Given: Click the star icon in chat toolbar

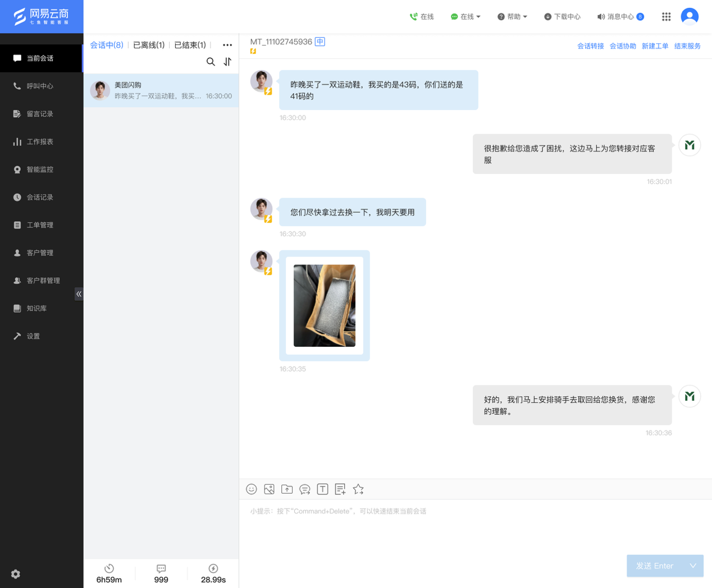Looking at the screenshot, I should [x=358, y=489].
